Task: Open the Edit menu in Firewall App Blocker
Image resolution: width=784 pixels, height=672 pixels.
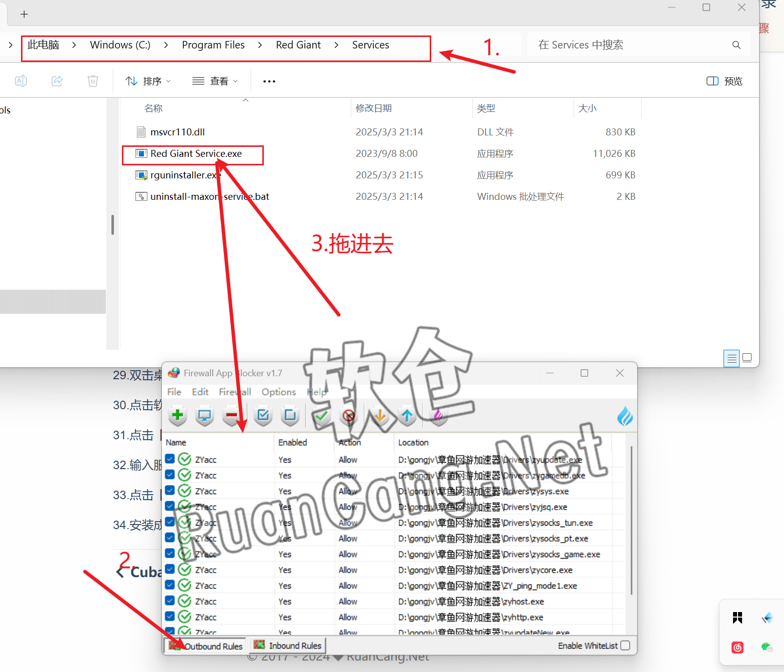Action: point(200,392)
